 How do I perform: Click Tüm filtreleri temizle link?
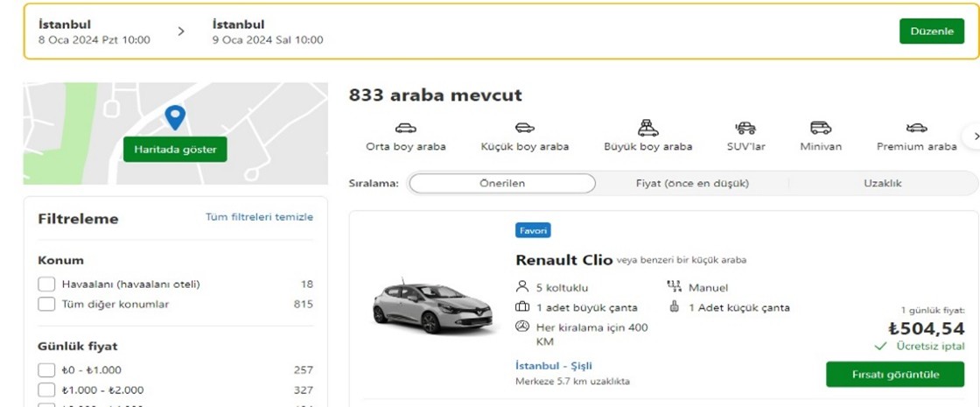coord(259,217)
